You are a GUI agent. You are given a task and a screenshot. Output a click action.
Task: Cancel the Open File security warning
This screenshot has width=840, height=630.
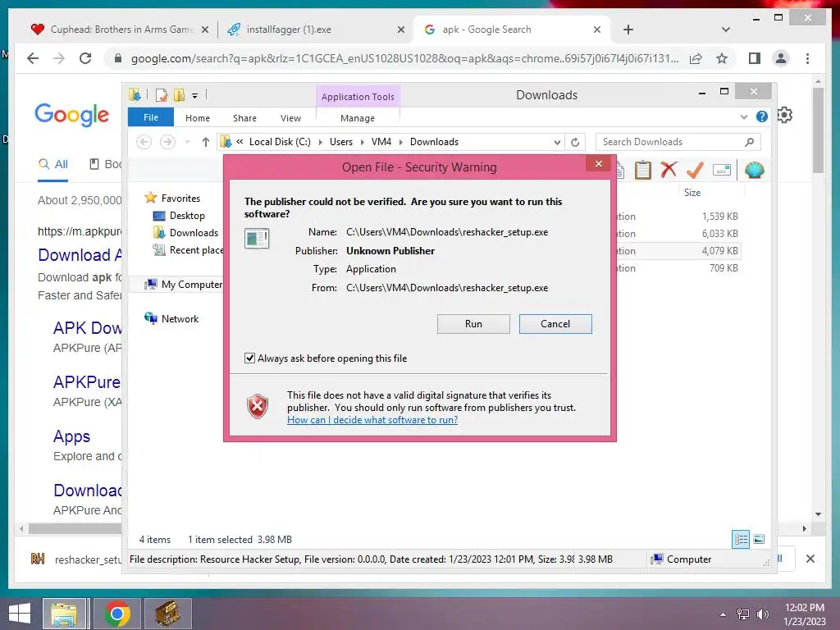pyautogui.click(x=555, y=323)
